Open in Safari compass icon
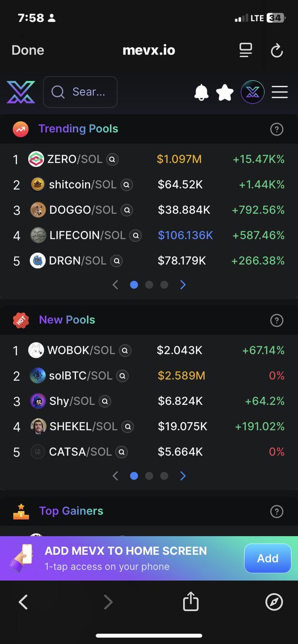Viewport: 298px width, 644px height. pos(274,602)
